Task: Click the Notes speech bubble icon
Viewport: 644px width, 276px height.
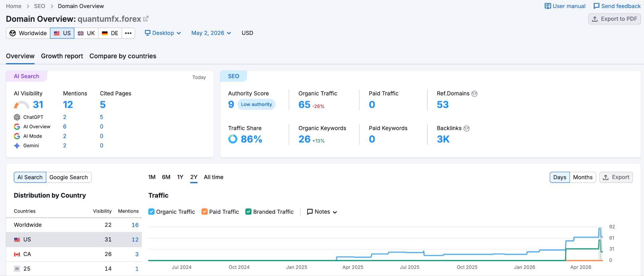Action: (310, 212)
